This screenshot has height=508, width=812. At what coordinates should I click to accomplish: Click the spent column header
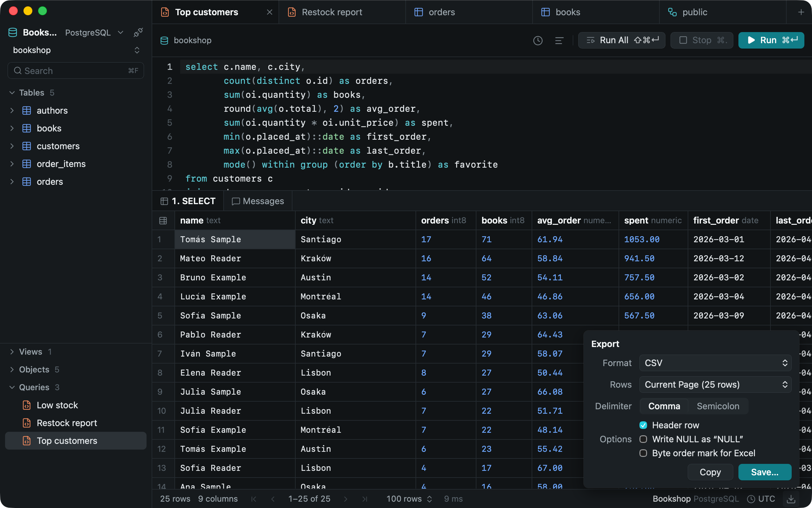tap(653, 220)
